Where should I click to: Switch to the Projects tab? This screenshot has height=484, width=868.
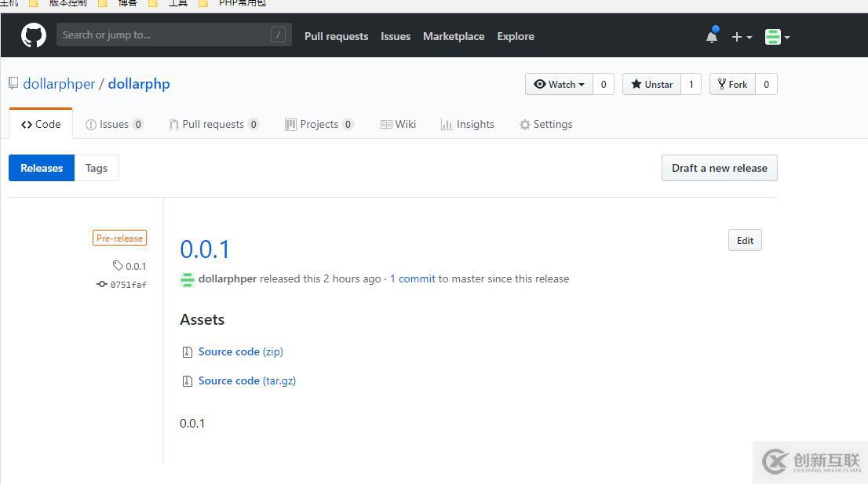(x=319, y=125)
